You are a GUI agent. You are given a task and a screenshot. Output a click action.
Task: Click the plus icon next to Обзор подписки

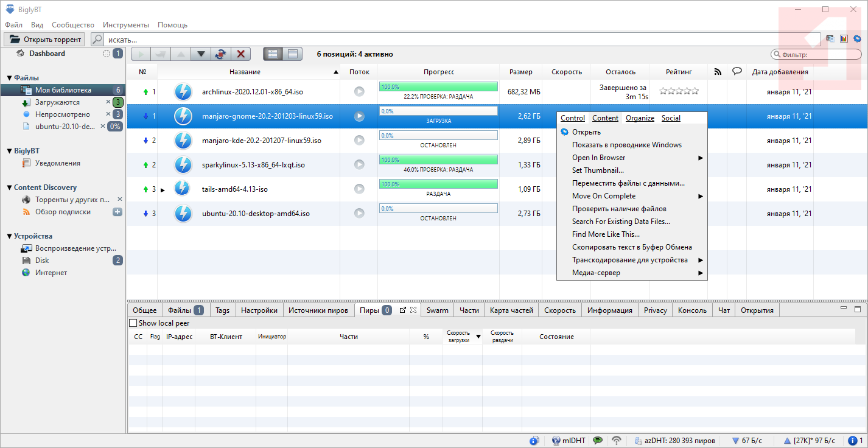click(x=117, y=212)
